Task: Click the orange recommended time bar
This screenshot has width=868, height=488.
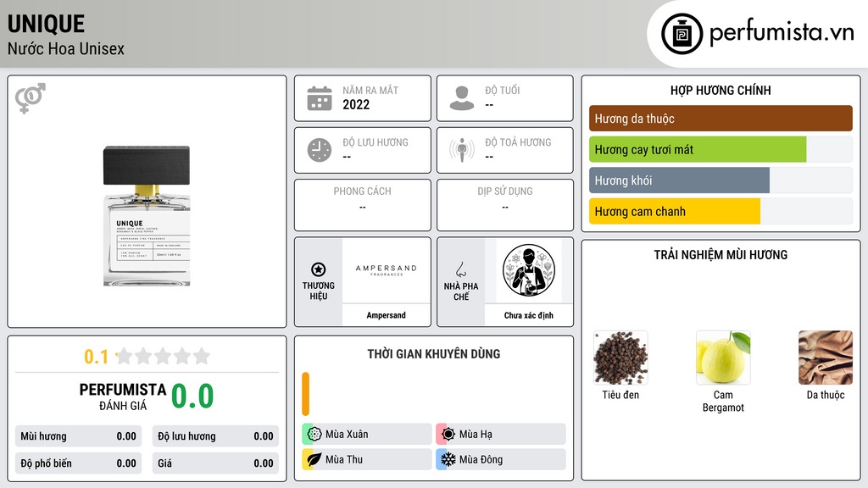Action: click(x=305, y=394)
